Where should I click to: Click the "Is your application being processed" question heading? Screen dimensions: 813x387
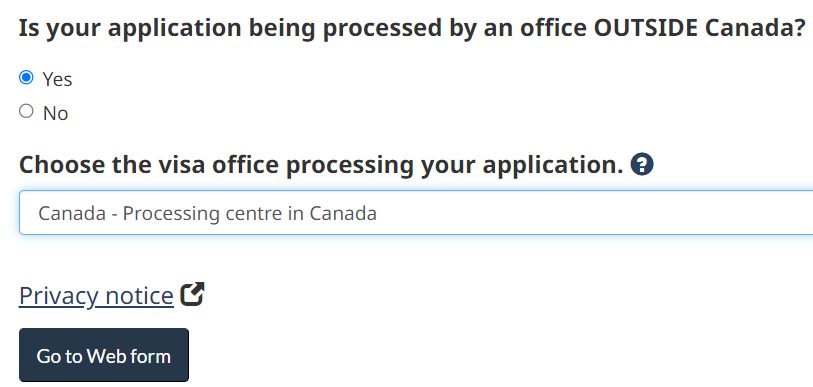(x=412, y=28)
